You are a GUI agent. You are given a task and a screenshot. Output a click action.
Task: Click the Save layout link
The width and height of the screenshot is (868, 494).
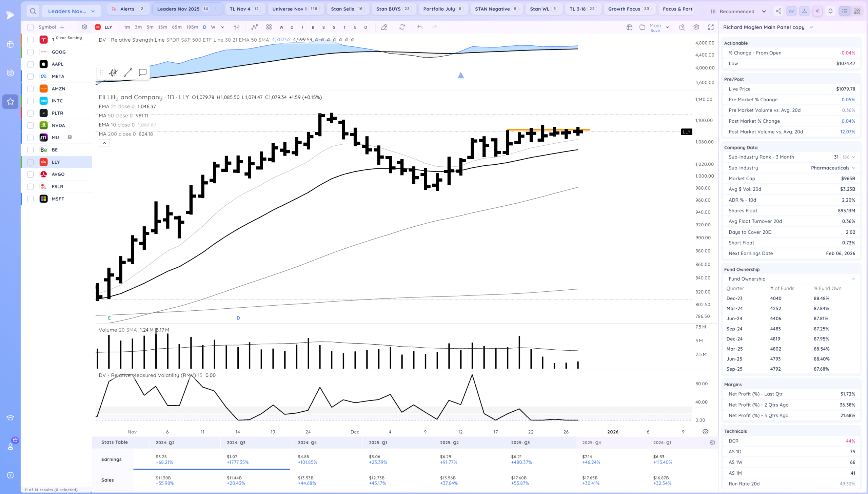pyautogui.click(x=655, y=30)
